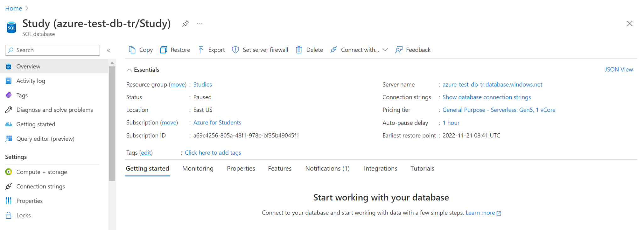Click the edit link beside Tags
The height and width of the screenshot is (230, 644).
pyautogui.click(x=146, y=152)
